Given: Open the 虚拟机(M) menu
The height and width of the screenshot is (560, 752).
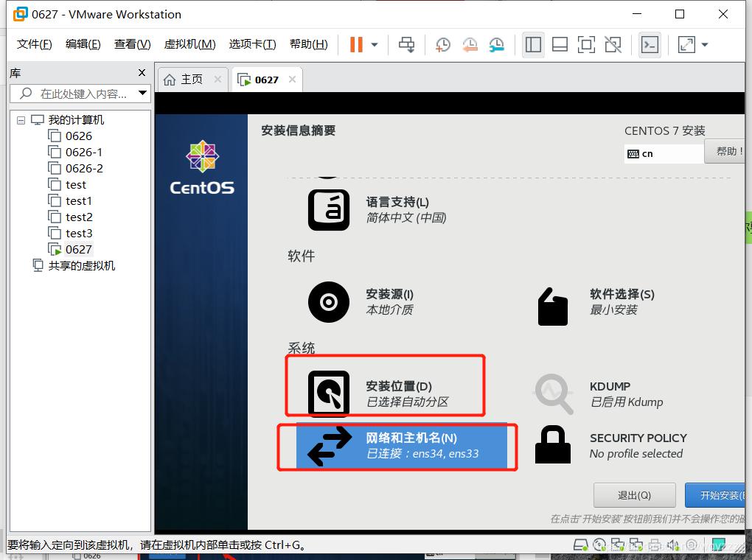Looking at the screenshot, I should [189, 43].
